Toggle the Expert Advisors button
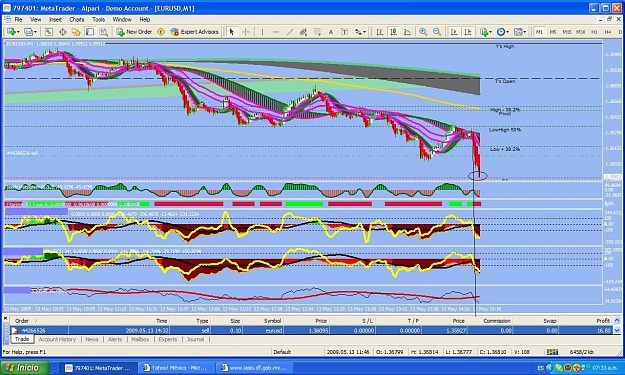The image size is (625, 375). coord(195,32)
